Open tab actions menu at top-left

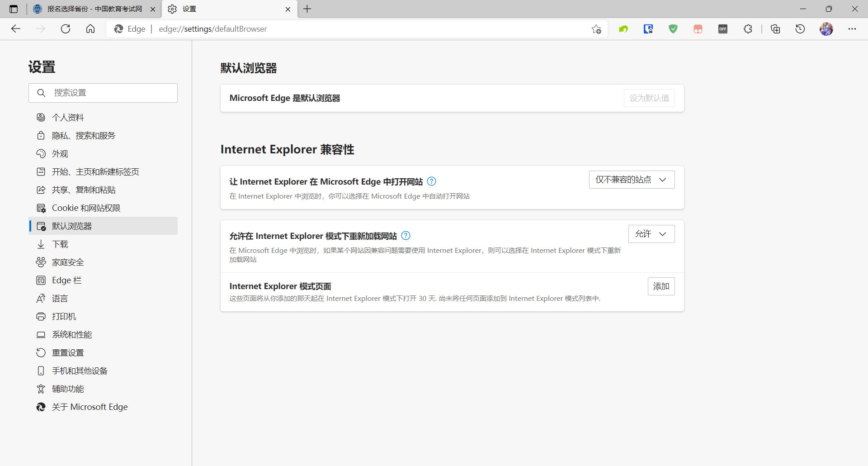tap(14, 9)
